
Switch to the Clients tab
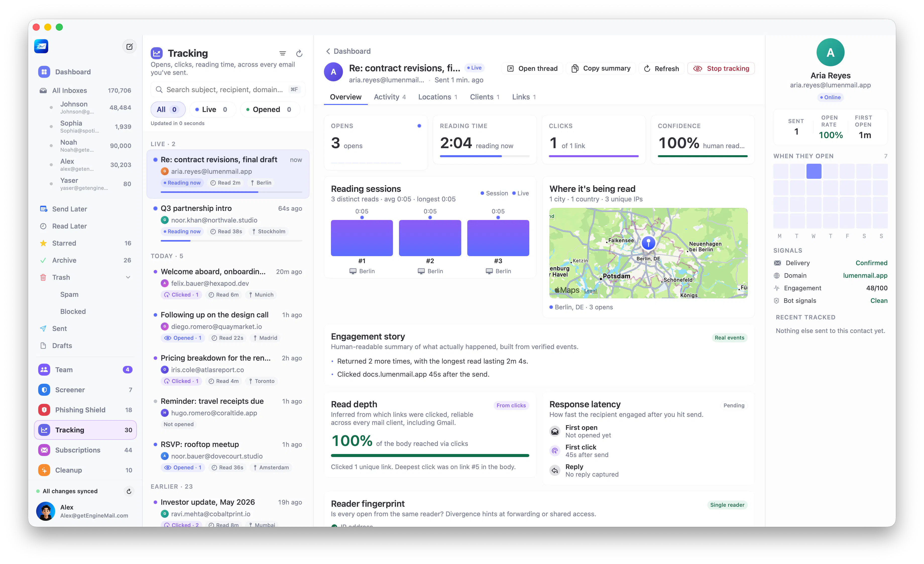(485, 97)
